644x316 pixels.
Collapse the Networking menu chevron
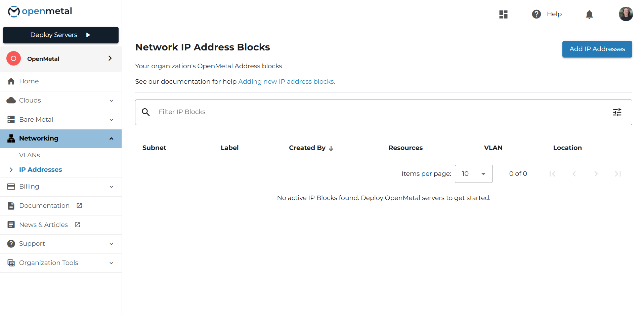pos(112,139)
